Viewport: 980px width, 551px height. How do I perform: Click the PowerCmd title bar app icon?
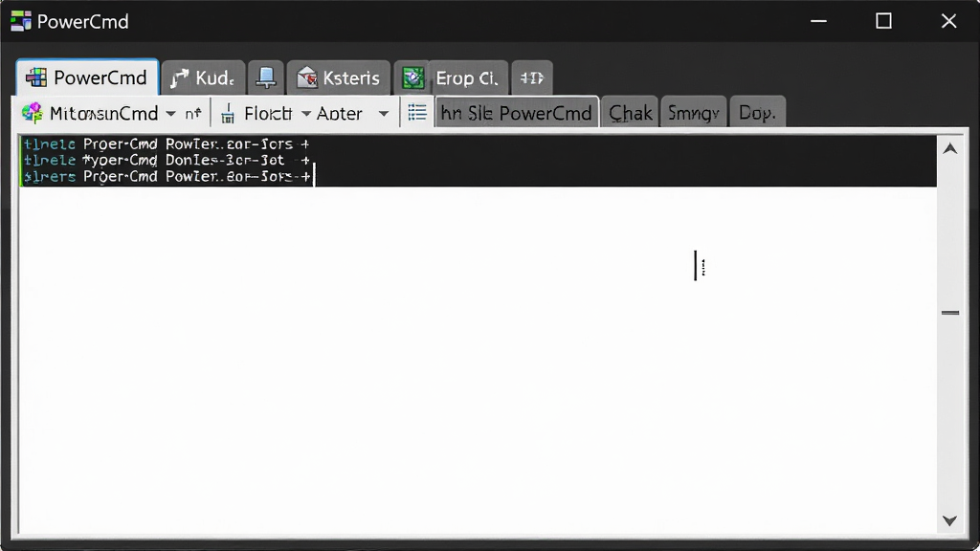tap(21, 21)
